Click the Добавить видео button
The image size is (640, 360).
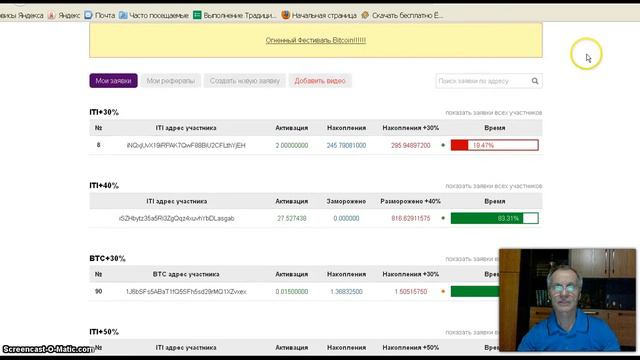coord(320,81)
